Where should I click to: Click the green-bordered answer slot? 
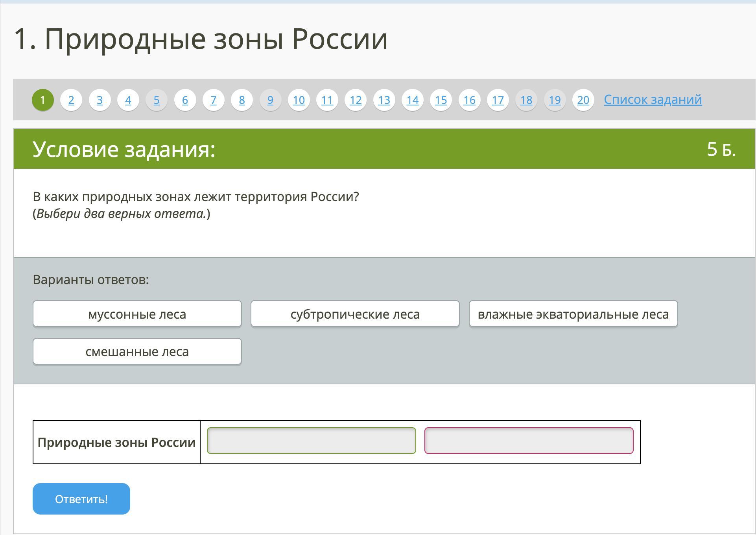311,441
